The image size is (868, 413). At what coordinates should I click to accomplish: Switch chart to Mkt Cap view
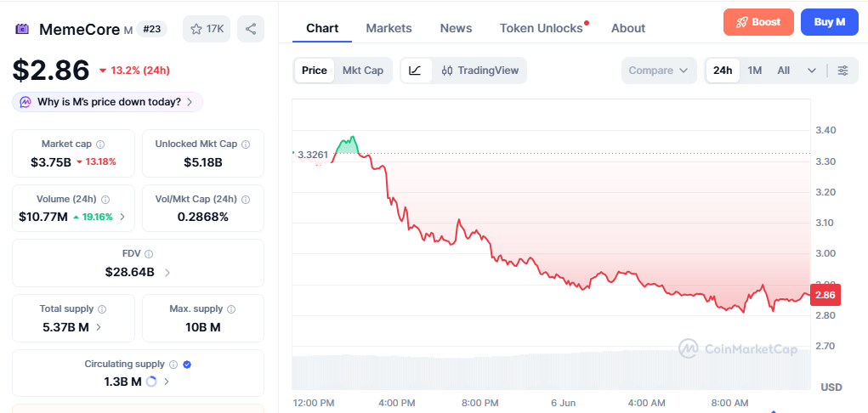[x=363, y=71]
